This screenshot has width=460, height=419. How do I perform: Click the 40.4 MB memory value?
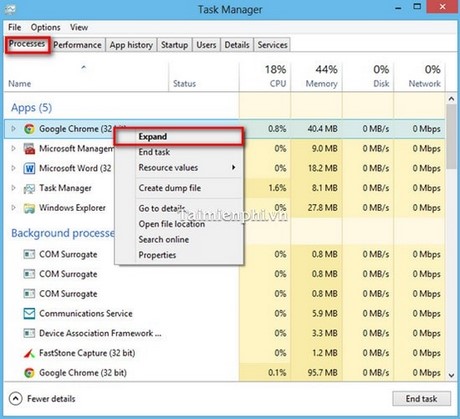point(323,129)
